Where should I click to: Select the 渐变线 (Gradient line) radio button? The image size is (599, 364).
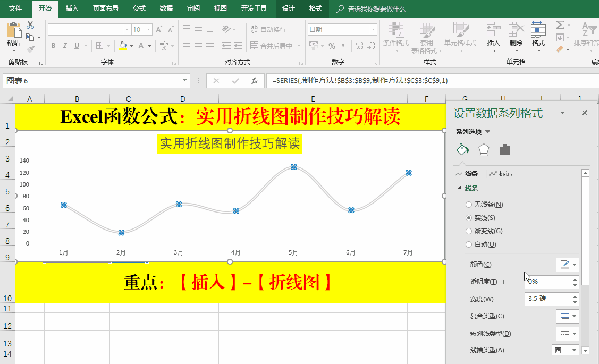[468, 231]
